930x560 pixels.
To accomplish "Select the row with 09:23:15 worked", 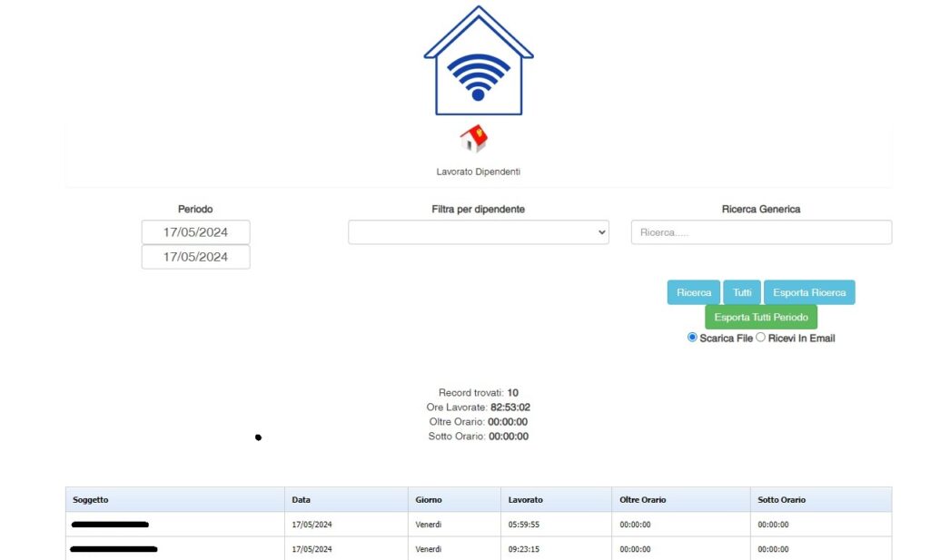I will 524,549.
